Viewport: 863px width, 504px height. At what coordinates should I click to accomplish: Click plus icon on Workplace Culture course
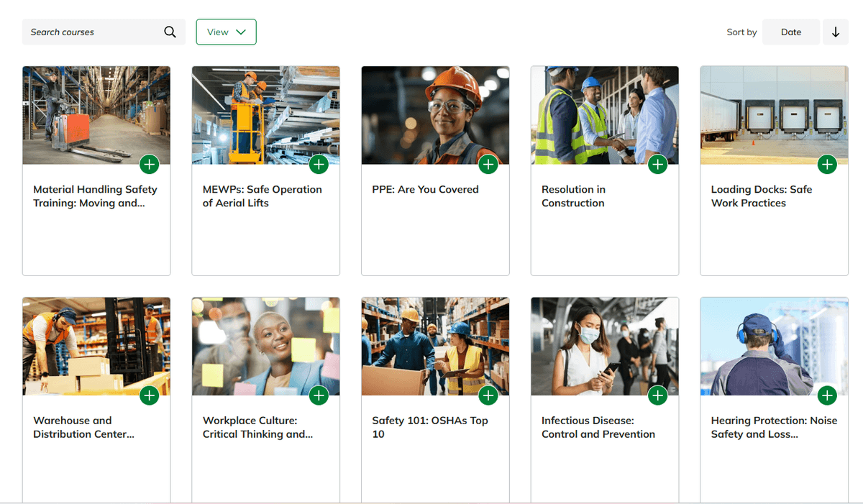pyautogui.click(x=319, y=395)
